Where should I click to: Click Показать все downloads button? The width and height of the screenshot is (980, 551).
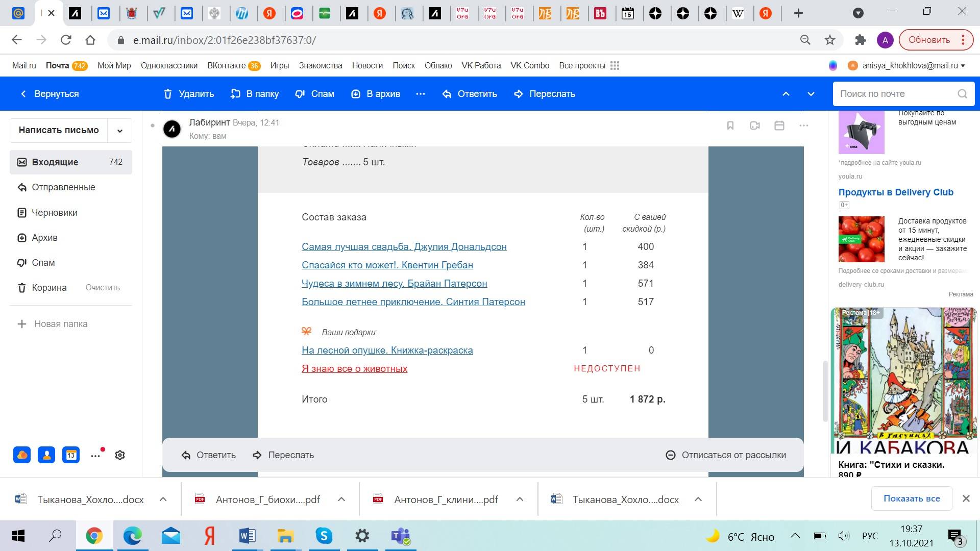[912, 498]
